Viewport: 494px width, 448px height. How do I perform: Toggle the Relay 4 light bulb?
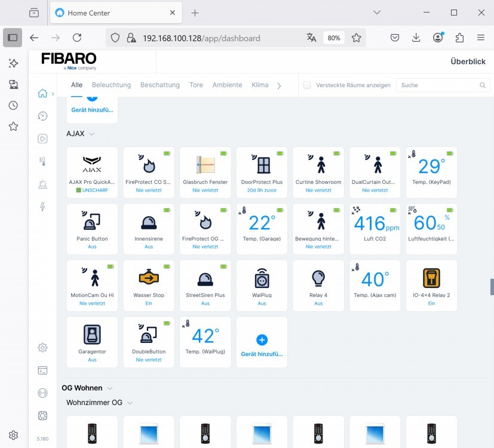318,278
